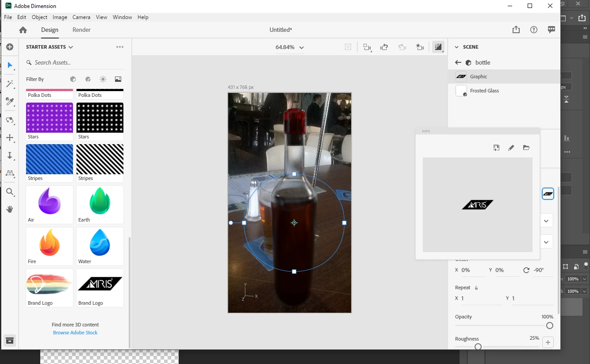The width and height of the screenshot is (590, 364).
Task: Open the Starter Assets dropdown
Action: 50,47
